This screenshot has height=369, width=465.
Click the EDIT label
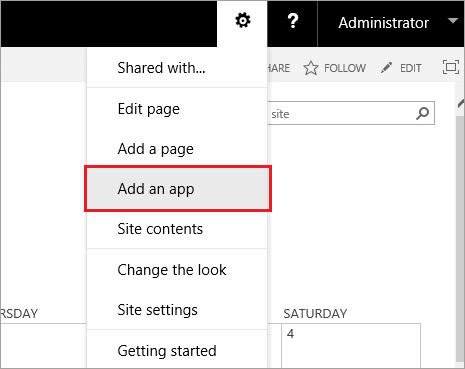point(411,68)
